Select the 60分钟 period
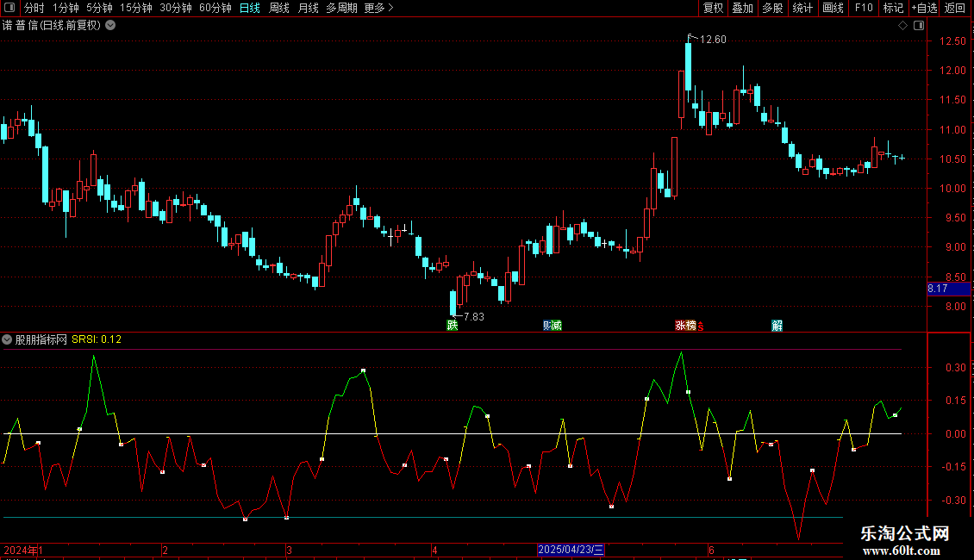Image resolution: width=974 pixels, height=560 pixels. coord(215,8)
